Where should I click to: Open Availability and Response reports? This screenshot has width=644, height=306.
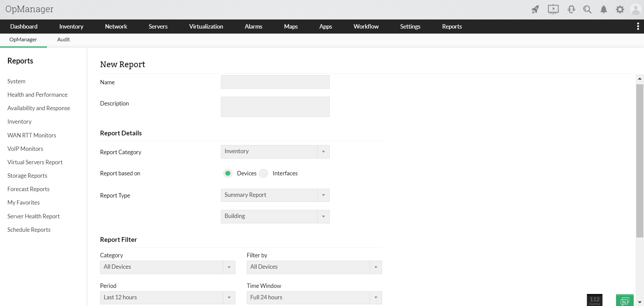[x=39, y=108]
